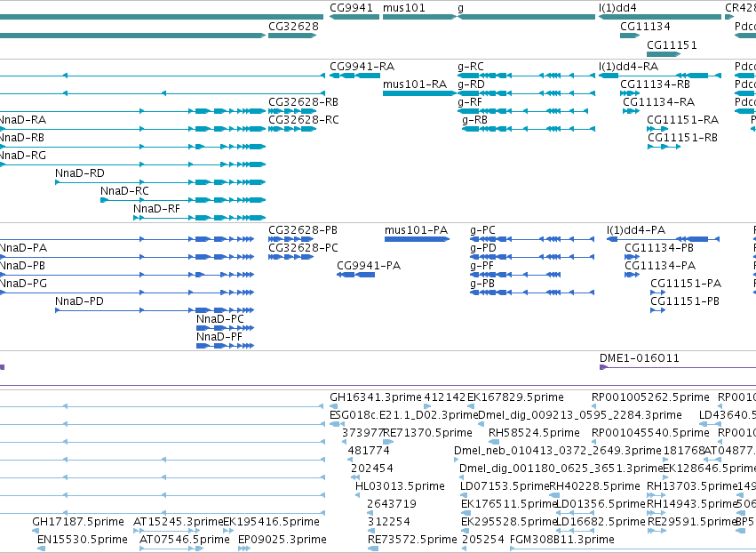756x553 pixels.
Task: Click the NnaD-RG transcript label
Action: coord(23,156)
